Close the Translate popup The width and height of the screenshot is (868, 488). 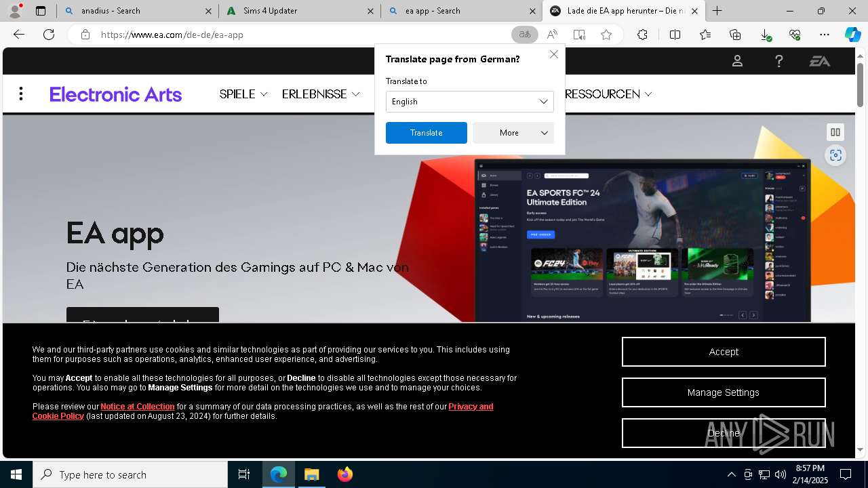[554, 54]
